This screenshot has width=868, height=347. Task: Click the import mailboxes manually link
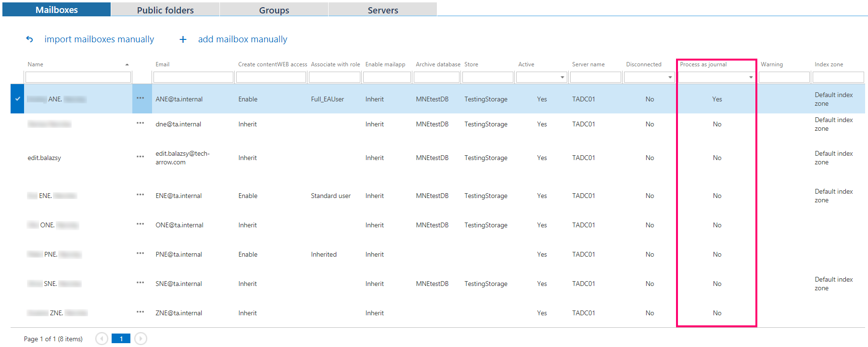[x=99, y=39]
